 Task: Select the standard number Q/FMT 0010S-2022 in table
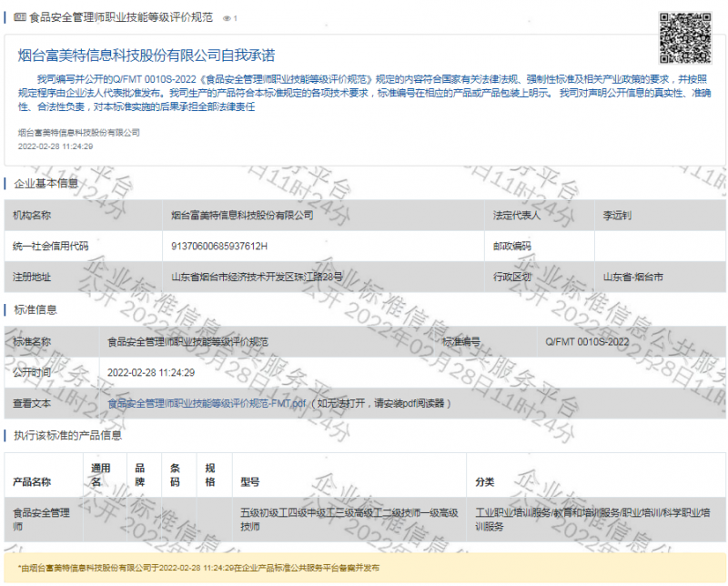pos(587,342)
